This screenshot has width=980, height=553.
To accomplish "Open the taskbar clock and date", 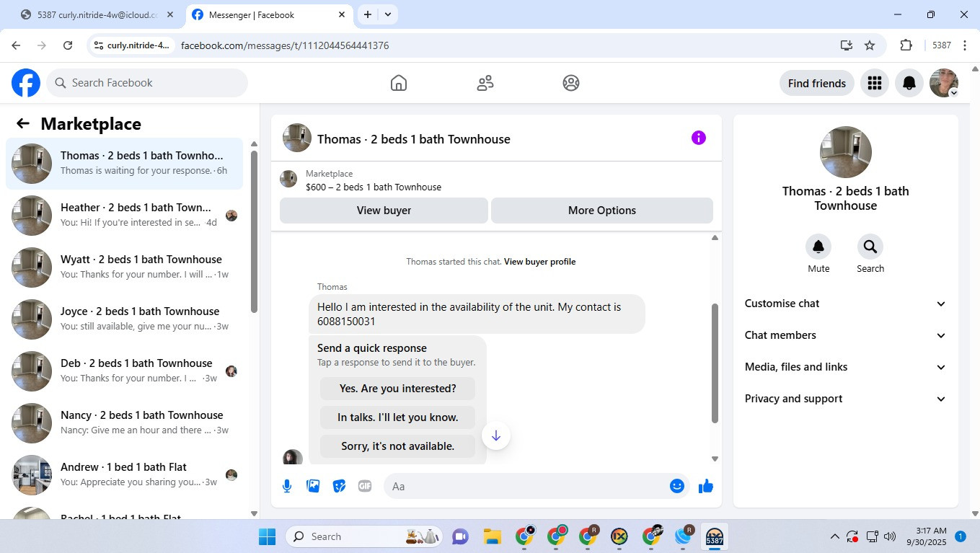I will pyautogui.click(x=926, y=536).
